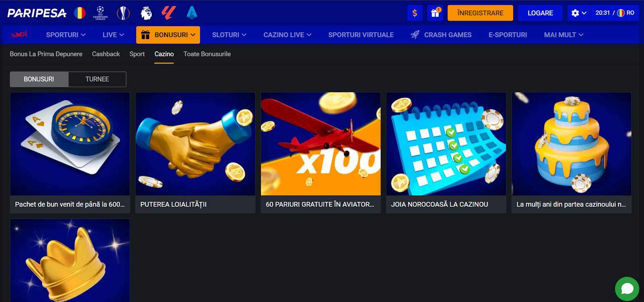The image size is (644, 302).
Task: Switch to the TURNEE toggle
Action: pos(97,79)
